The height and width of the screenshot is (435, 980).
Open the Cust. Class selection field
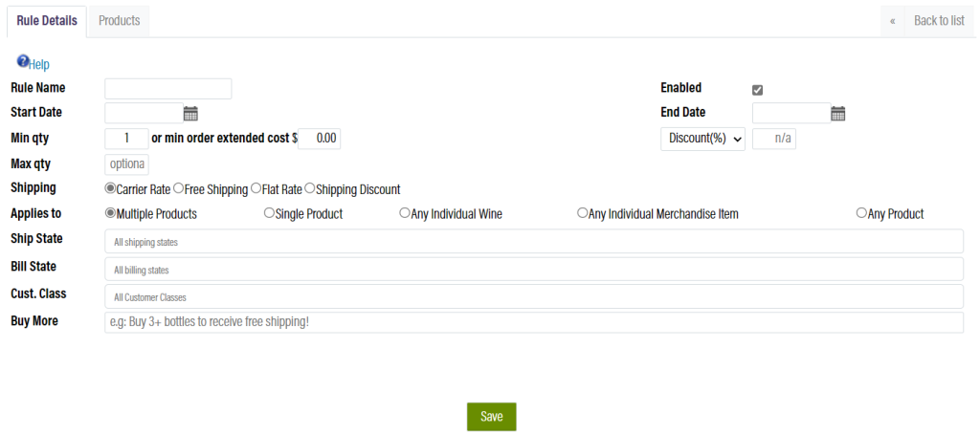tap(533, 296)
